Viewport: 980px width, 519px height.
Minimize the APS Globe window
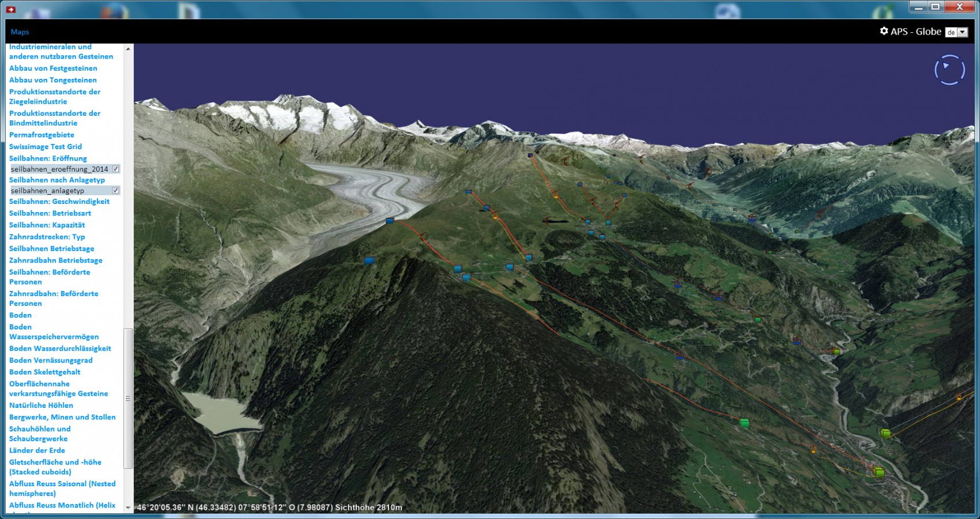click(x=919, y=7)
